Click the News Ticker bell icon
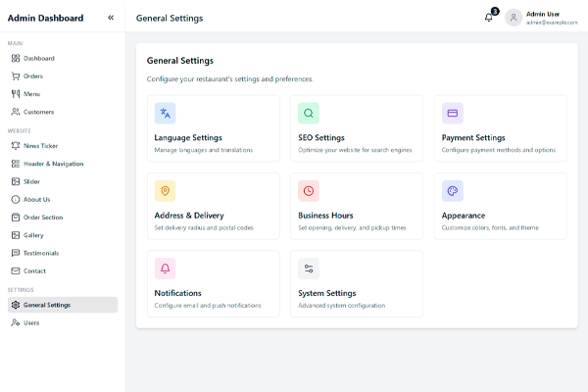 pyautogui.click(x=16, y=146)
